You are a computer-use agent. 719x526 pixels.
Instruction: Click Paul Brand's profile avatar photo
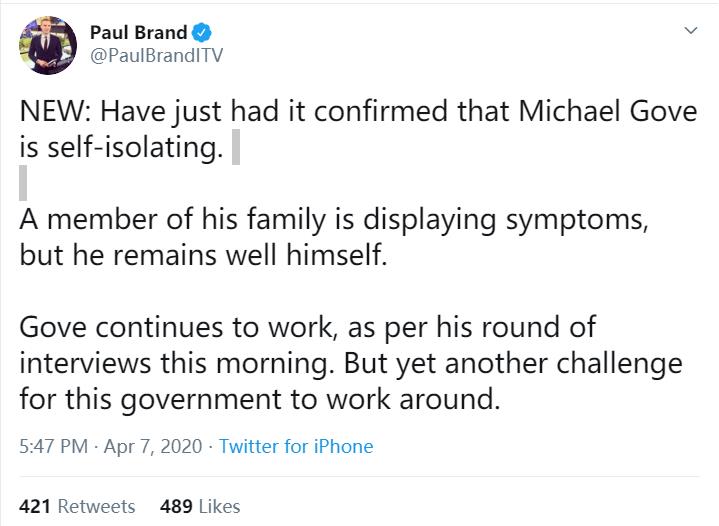pos(48,45)
